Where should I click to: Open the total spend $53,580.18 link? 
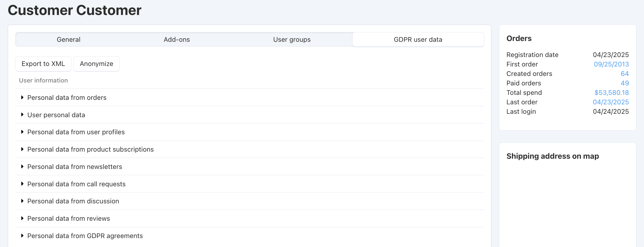(612, 92)
